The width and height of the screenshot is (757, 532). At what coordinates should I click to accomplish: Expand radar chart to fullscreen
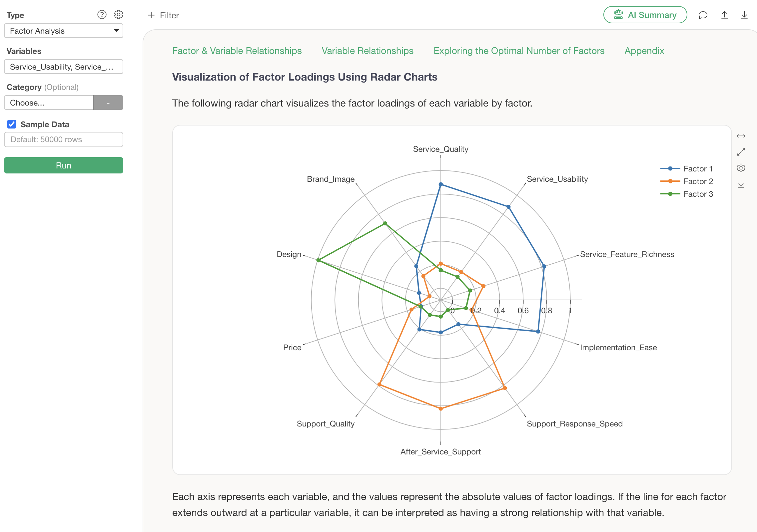pyautogui.click(x=741, y=152)
